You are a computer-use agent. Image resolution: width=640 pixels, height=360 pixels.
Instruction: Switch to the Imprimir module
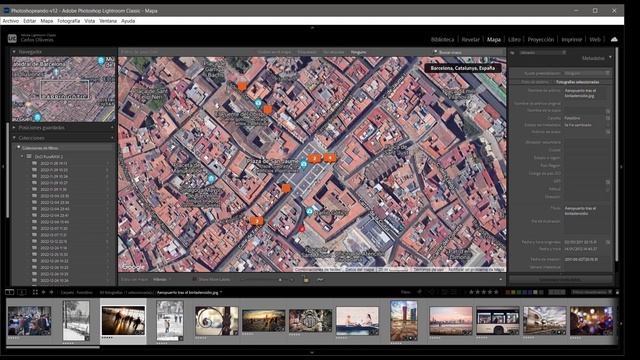571,40
